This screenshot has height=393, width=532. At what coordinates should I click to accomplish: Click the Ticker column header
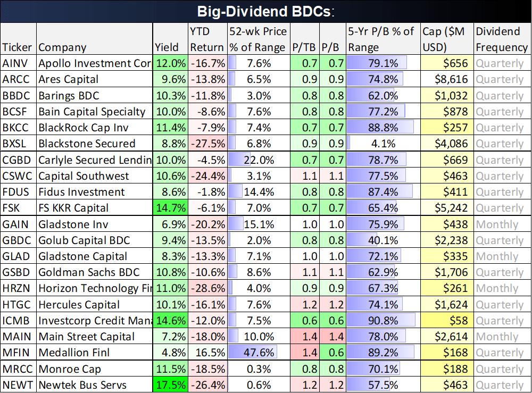(x=18, y=39)
